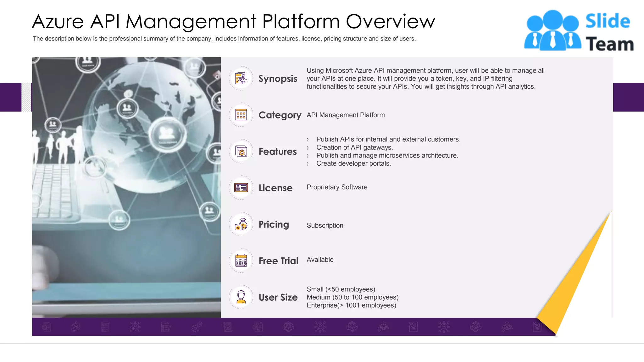Click the 'Available' free trial text
The image size is (644, 362).
pyautogui.click(x=320, y=260)
